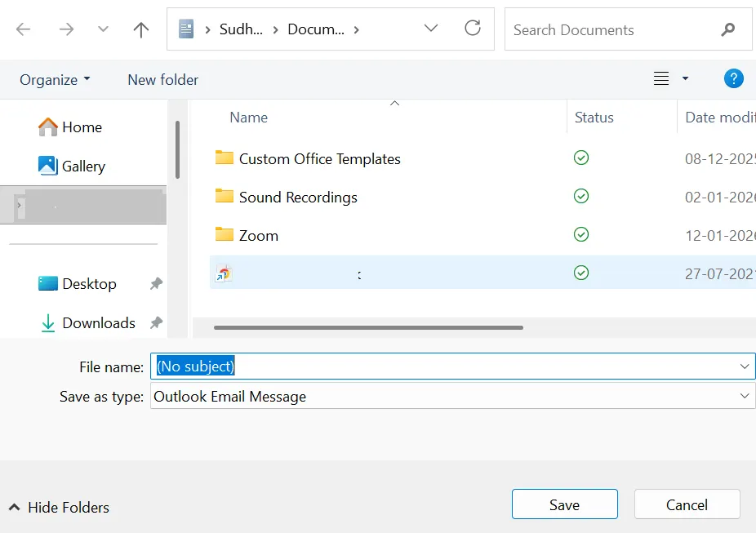This screenshot has height=533, width=756.
Task: Open Downloads in navigation pane
Action: coord(98,323)
